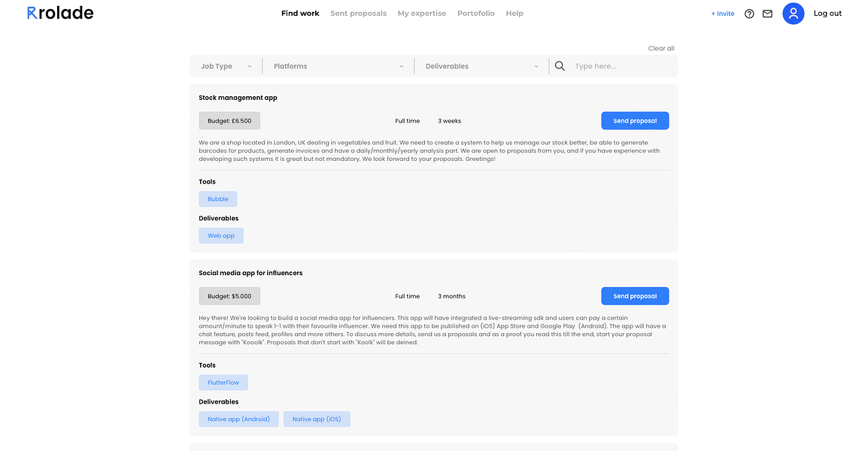Viewport: 868px width, 451px height.
Task: Open the help question mark icon
Action: point(749,14)
